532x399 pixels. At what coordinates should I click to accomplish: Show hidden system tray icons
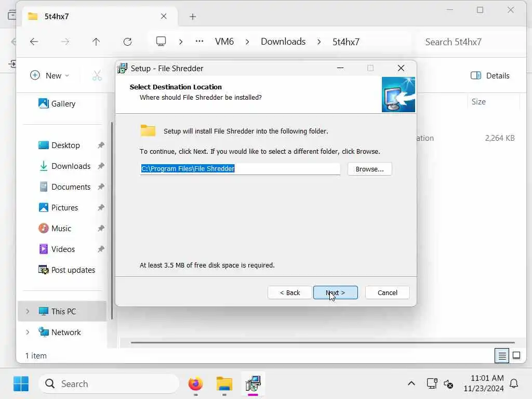pos(411,384)
